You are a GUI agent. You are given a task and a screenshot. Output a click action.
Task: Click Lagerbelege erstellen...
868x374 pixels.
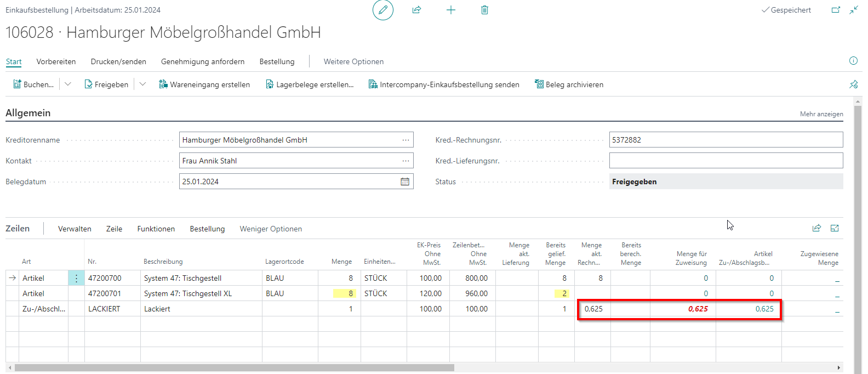point(310,84)
